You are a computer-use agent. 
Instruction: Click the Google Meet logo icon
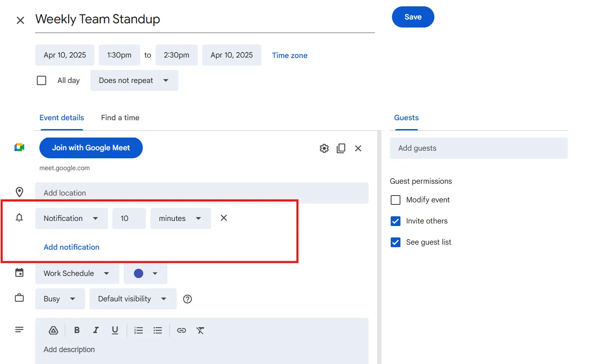19,147
